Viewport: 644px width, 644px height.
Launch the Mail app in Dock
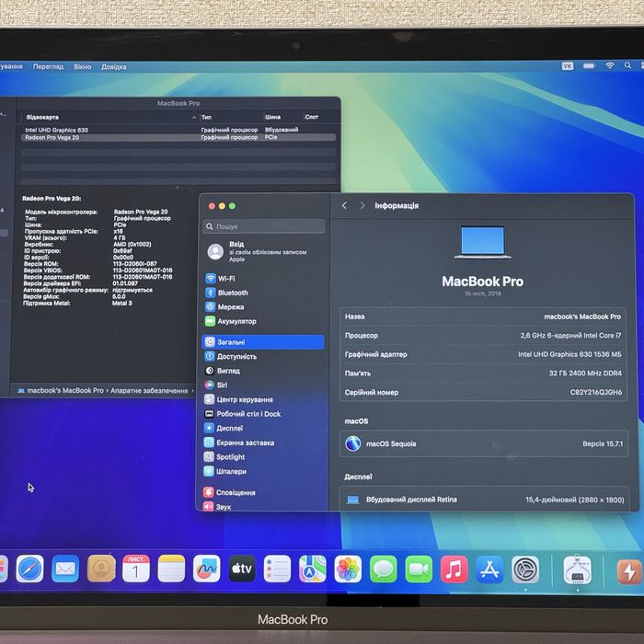coord(65,569)
